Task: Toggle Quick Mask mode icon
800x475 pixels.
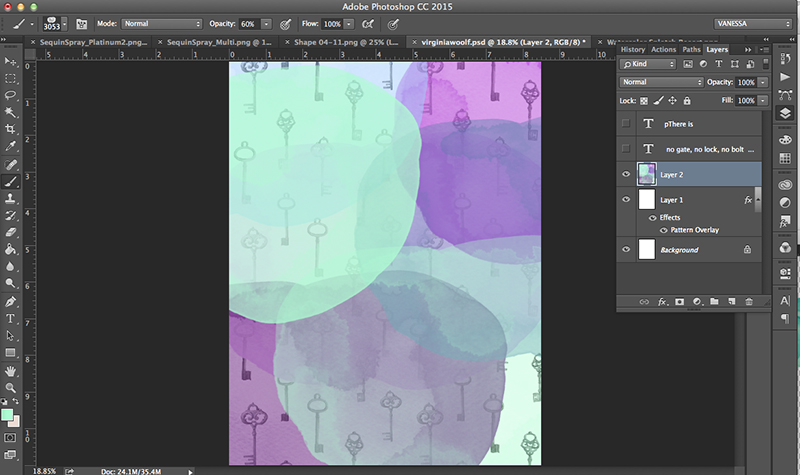Action: click(10, 438)
